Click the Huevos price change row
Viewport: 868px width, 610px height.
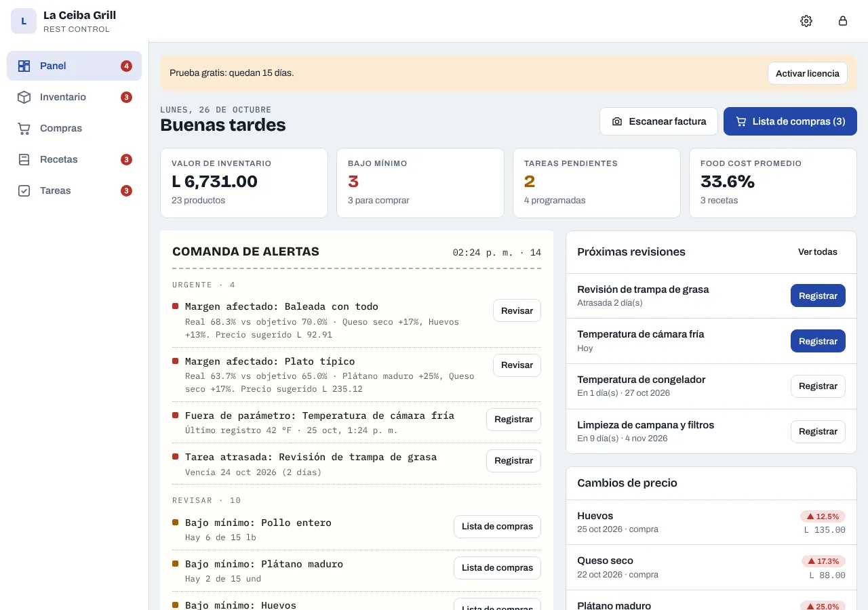711,523
